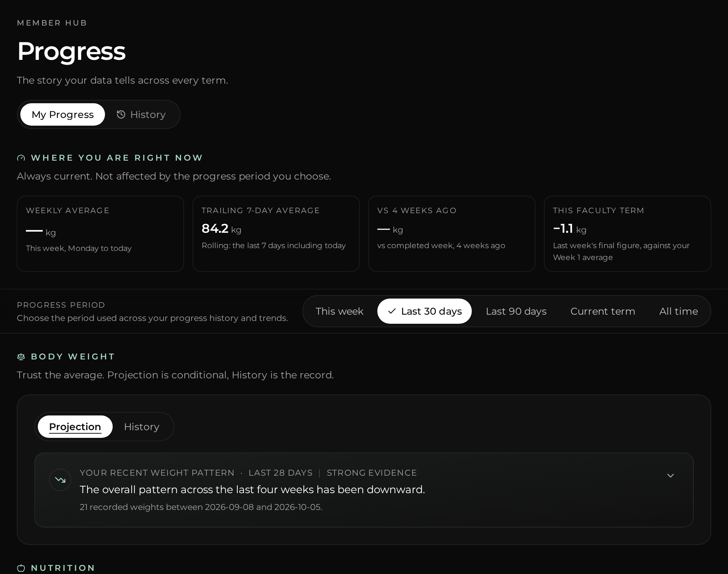Image resolution: width=728 pixels, height=574 pixels.
Task: Click the clock icon beside History
Action: click(121, 114)
